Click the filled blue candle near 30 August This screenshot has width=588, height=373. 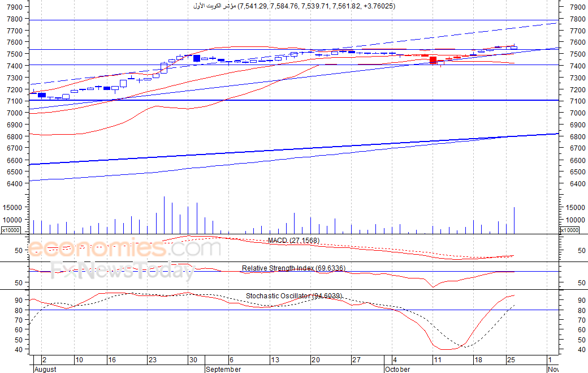(197, 58)
